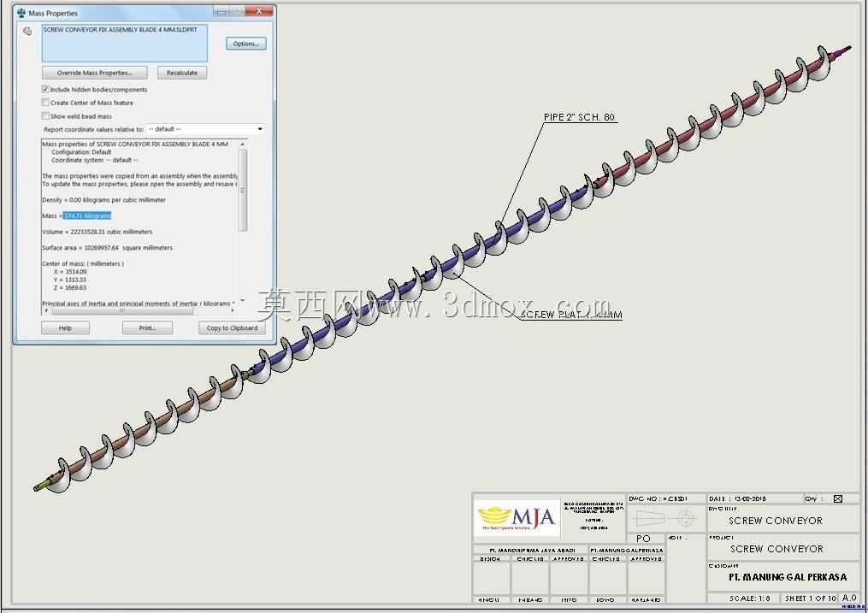The height and width of the screenshot is (613, 868).
Task: Click the A.0 revision cell
Action: point(849,598)
